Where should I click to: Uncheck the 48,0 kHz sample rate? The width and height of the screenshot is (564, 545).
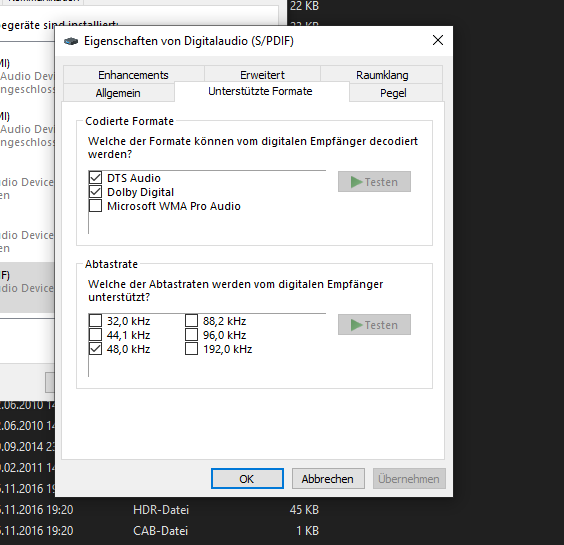click(95, 349)
